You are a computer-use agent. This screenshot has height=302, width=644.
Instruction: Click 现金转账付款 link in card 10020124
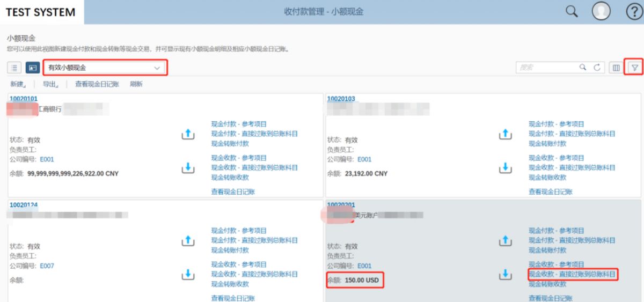pos(230,250)
